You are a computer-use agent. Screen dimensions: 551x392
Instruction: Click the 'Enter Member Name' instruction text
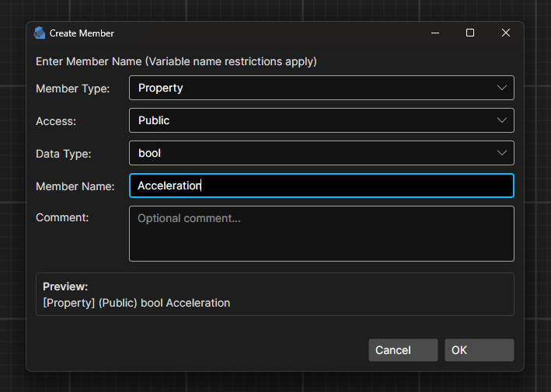[x=176, y=62]
